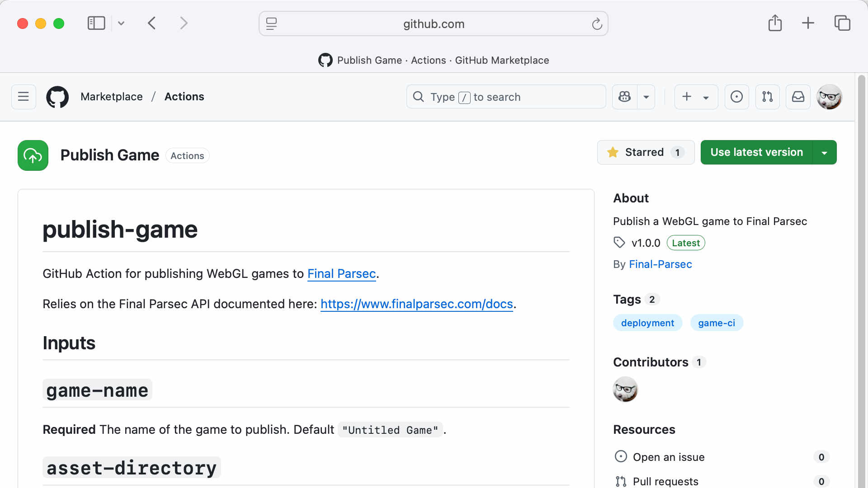Image resolution: width=868 pixels, height=488 pixels.
Task: Click the github.com address bar
Action: click(x=433, y=23)
